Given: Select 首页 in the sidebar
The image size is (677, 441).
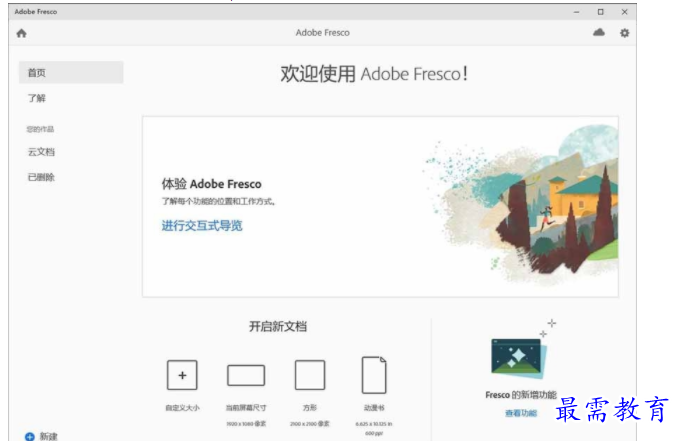Looking at the screenshot, I should pyautogui.click(x=71, y=72).
